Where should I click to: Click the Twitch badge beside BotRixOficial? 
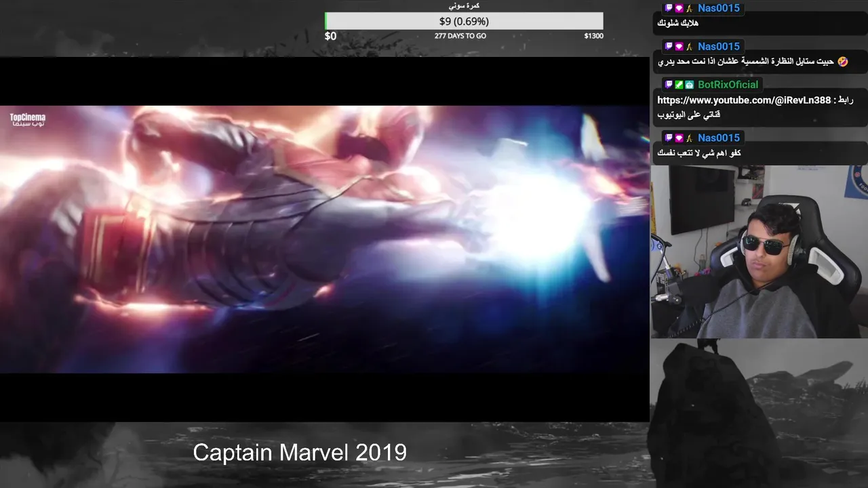[x=669, y=85]
